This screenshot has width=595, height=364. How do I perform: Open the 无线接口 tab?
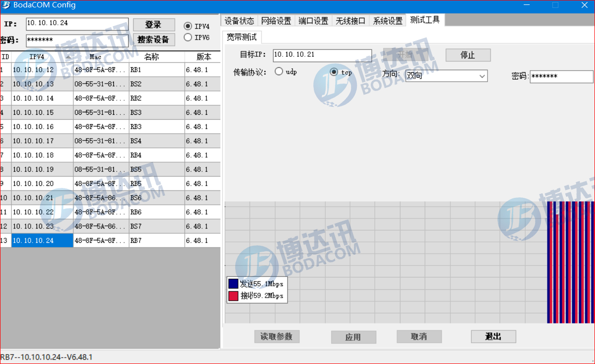(350, 21)
